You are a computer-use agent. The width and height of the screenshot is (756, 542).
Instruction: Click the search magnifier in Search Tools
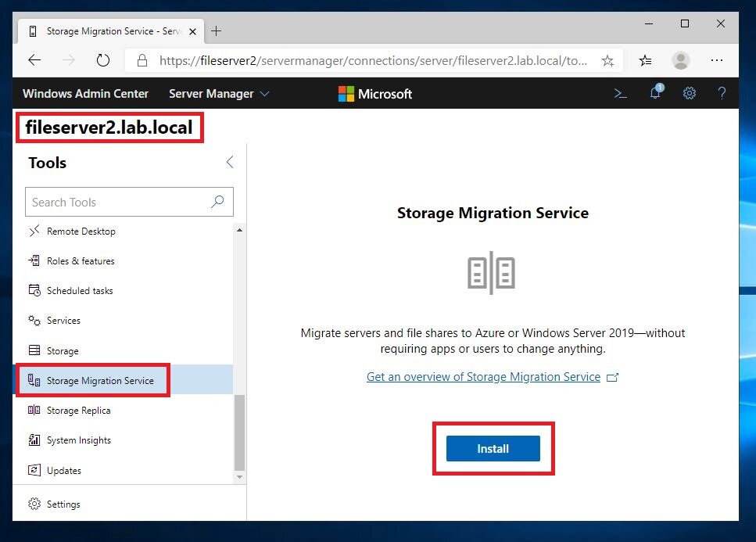(217, 202)
